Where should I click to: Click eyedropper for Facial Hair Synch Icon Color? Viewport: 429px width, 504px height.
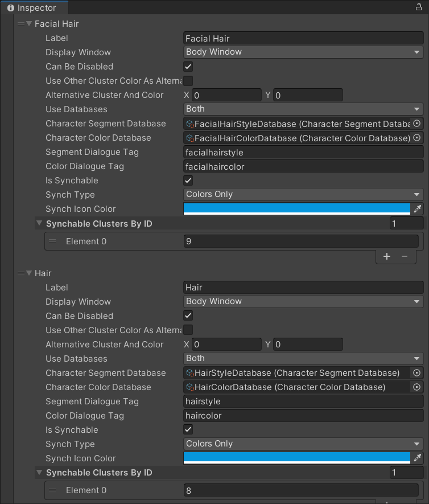[417, 209]
